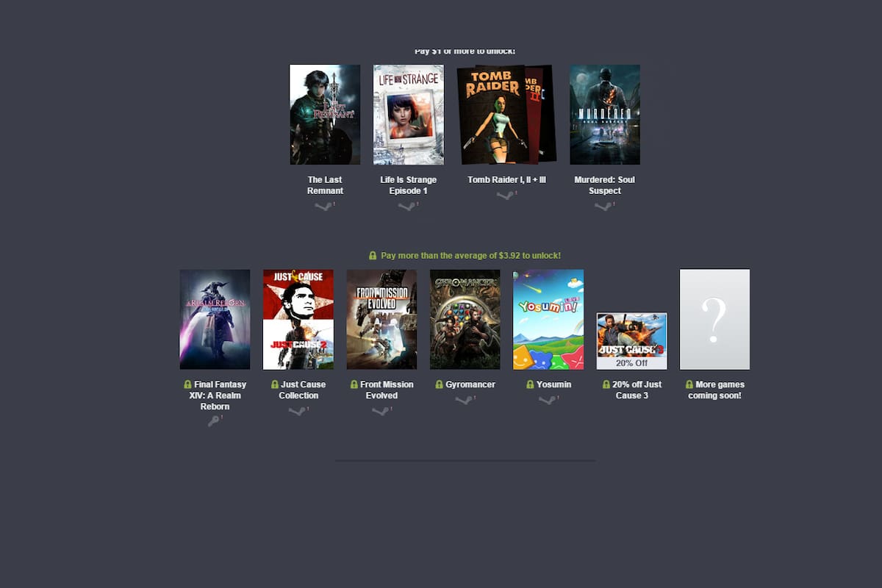Click the question mark mystery game tile
The image size is (882, 588).
714,319
